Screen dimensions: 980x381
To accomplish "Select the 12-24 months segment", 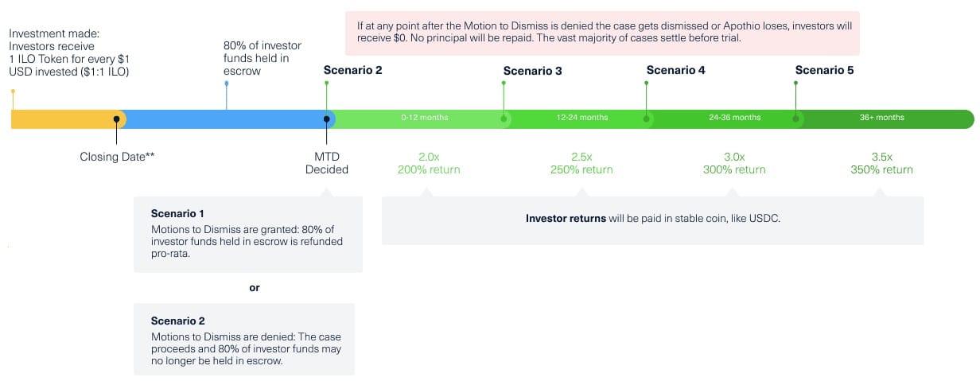I will [581, 119].
